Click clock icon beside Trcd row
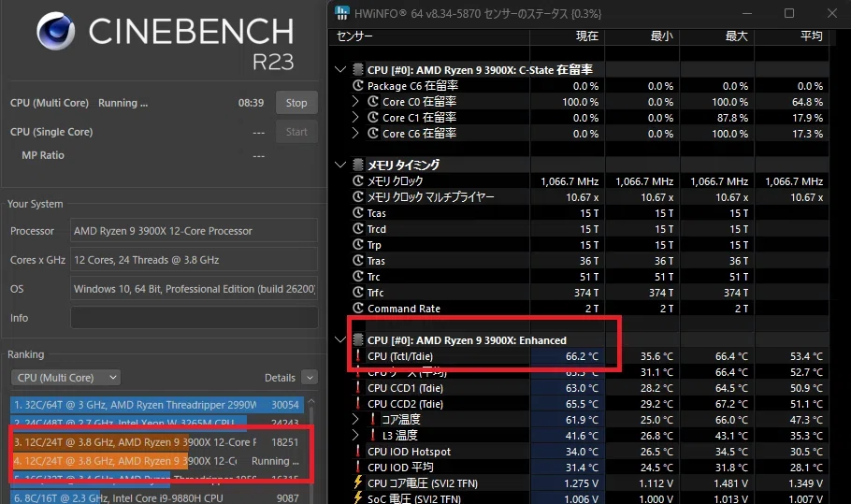Image resolution: width=851 pixels, height=504 pixels. point(357,228)
